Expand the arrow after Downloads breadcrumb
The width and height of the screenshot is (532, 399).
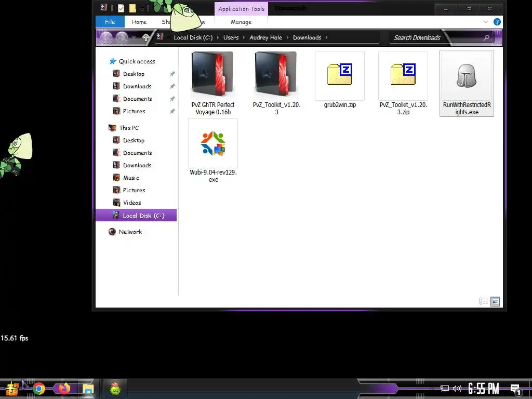[x=326, y=37]
